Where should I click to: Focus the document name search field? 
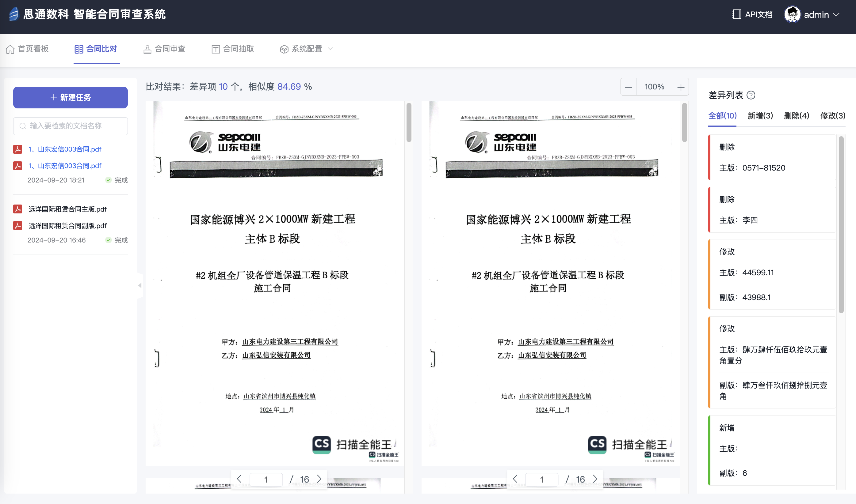71,126
